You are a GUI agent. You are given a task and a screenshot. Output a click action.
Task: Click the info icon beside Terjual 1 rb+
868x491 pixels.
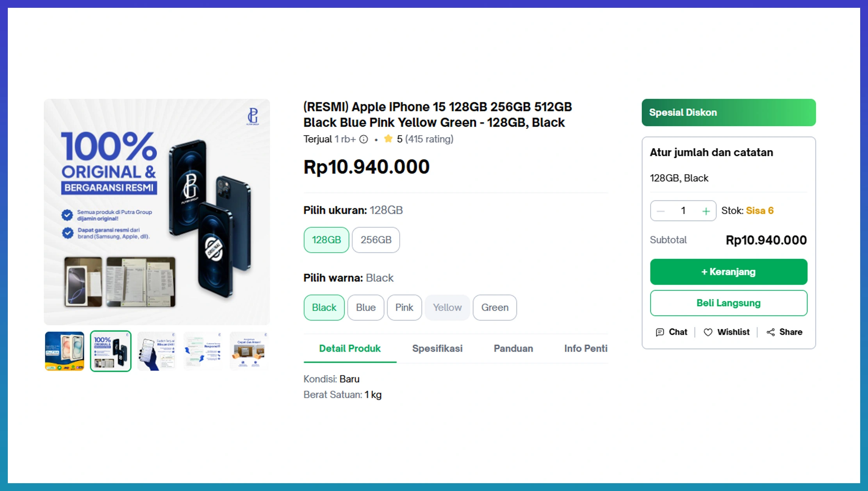click(x=364, y=139)
